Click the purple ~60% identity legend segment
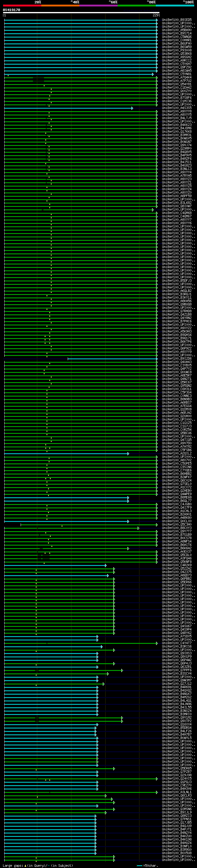The height and width of the screenshot is (868, 197). tap(99, 6)
